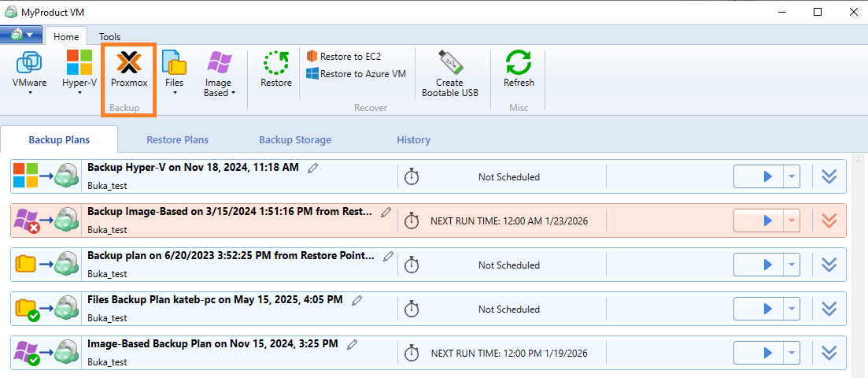Open run options dropdown for Hyper-V plan
The height and width of the screenshot is (378, 868).
[x=791, y=177]
